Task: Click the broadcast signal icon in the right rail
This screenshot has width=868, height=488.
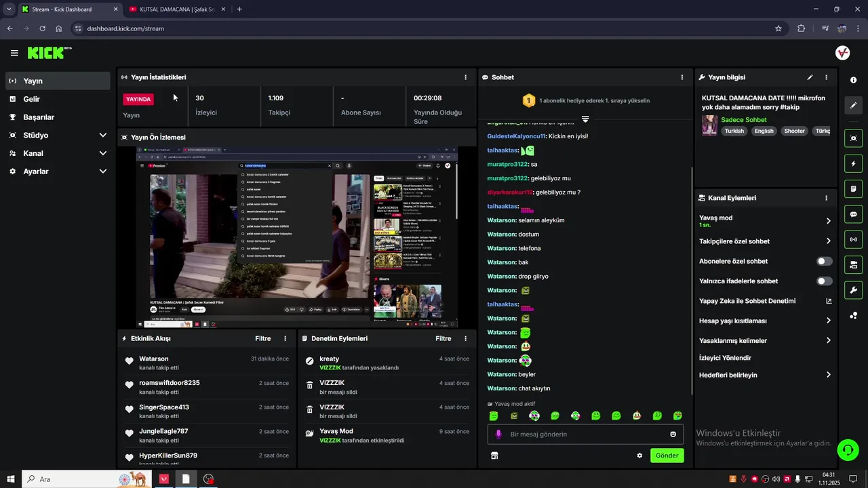Action: 853,239
